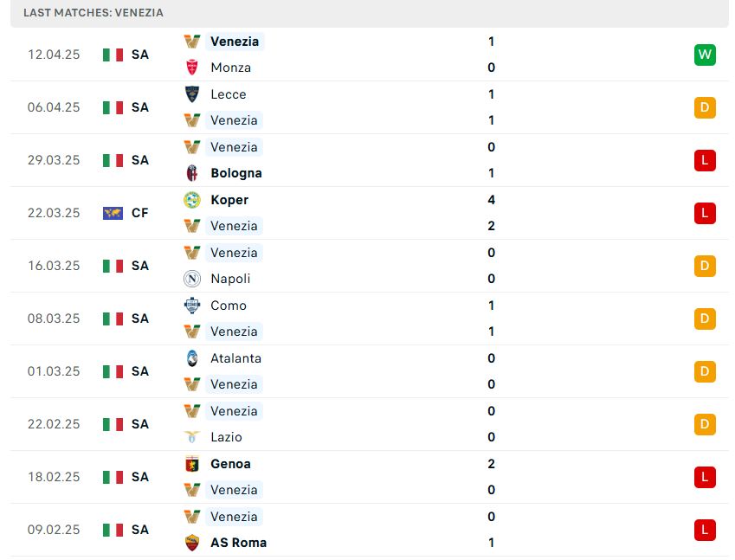The image size is (735, 560).
Task: Click the Last Matches: Venezia header
Action: (93, 13)
